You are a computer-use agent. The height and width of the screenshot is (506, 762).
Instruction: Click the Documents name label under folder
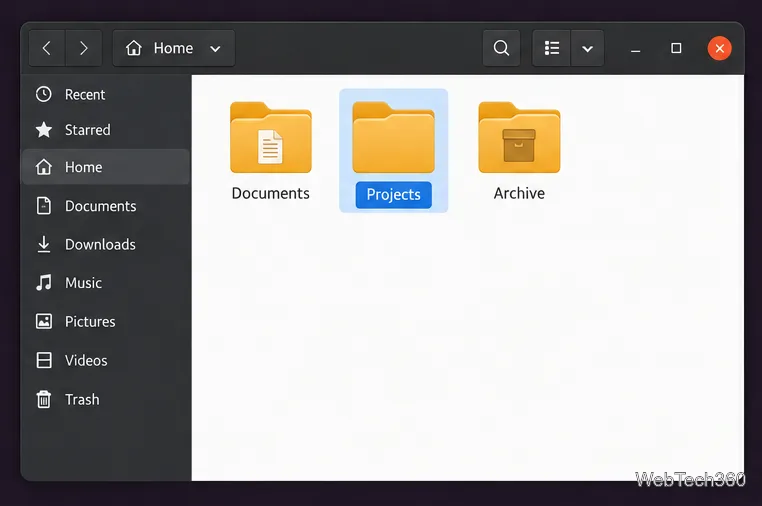coord(271,193)
